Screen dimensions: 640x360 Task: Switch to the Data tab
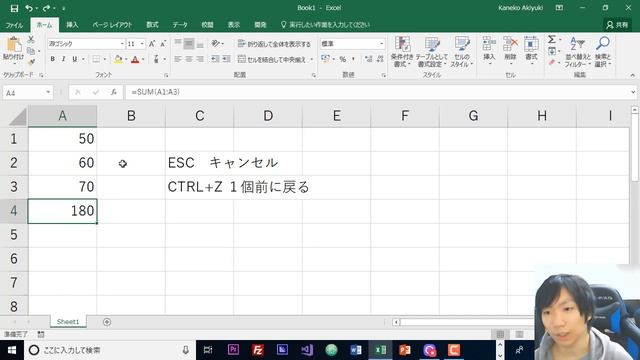tap(180, 25)
